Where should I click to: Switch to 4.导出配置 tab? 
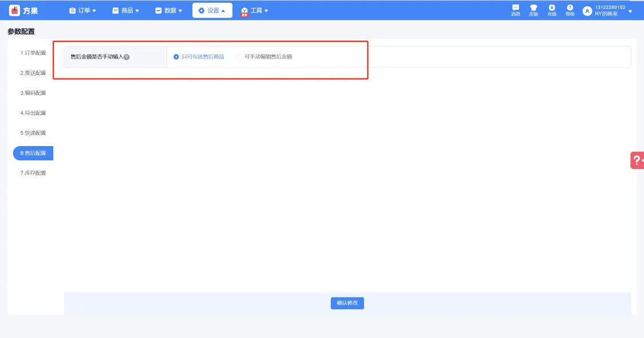(33, 113)
